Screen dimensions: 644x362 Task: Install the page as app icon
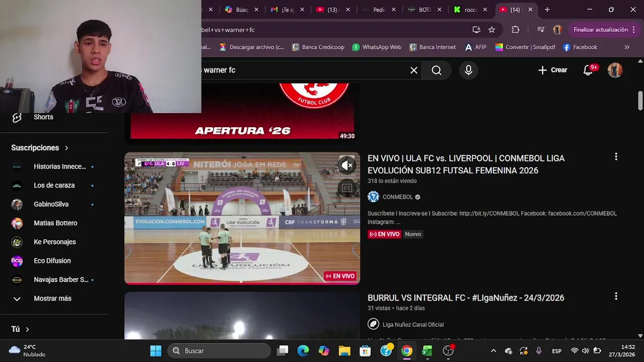476,30
